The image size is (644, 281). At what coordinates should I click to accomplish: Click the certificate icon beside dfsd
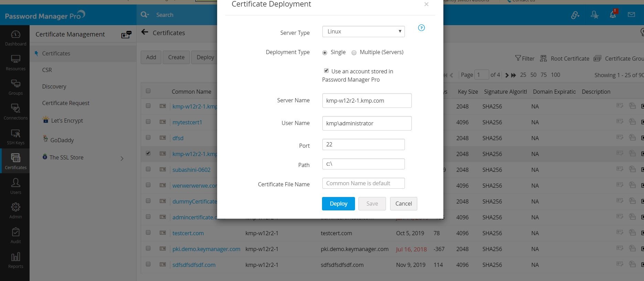tap(163, 138)
